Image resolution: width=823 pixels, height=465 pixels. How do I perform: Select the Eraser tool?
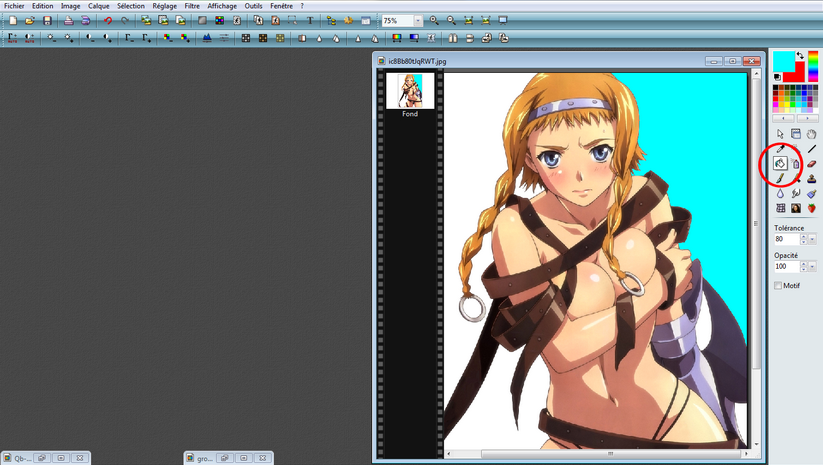811,164
